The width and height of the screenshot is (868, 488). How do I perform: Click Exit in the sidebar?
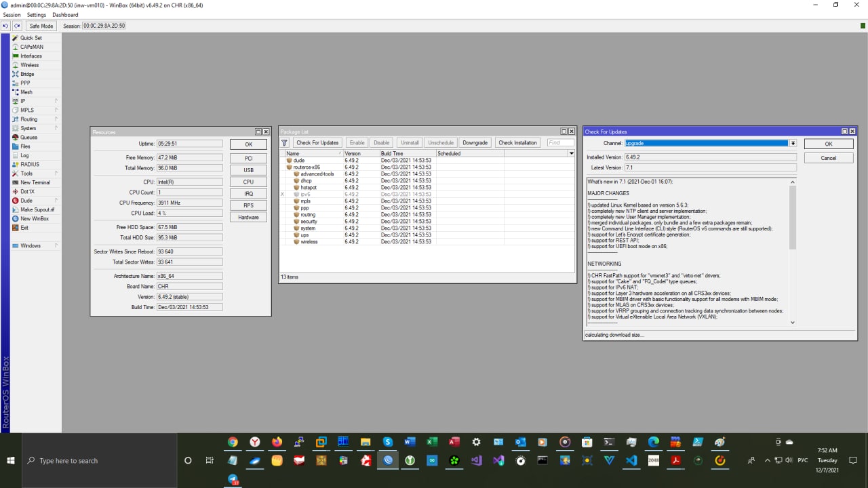(x=24, y=228)
